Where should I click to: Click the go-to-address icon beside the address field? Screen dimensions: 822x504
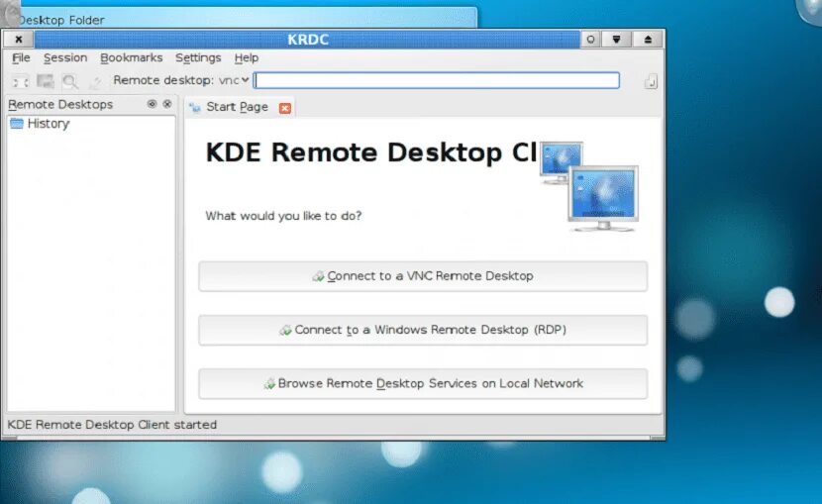[x=650, y=81]
